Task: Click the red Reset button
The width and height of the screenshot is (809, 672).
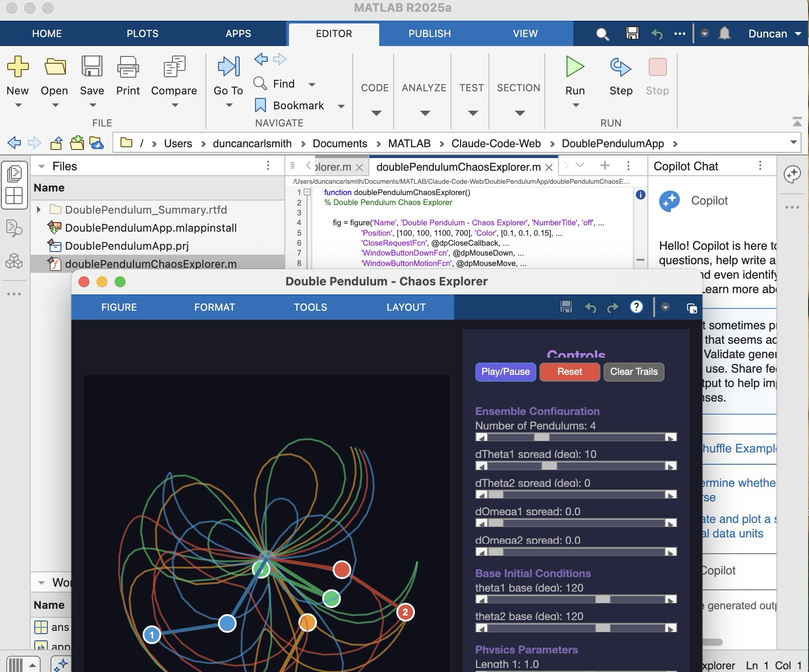Action: pyautogui.click(x=570, y=372)
